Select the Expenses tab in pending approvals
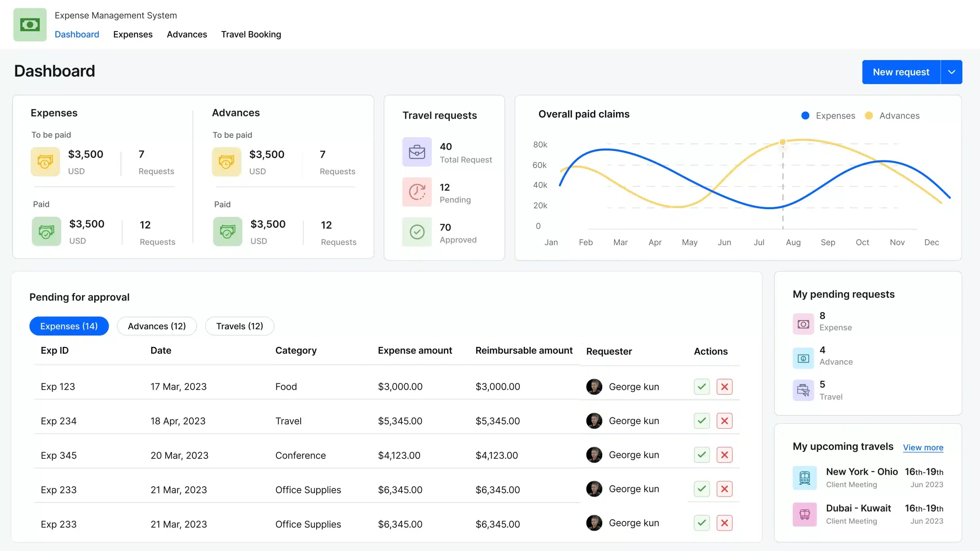980x551 pixels. 69,325
